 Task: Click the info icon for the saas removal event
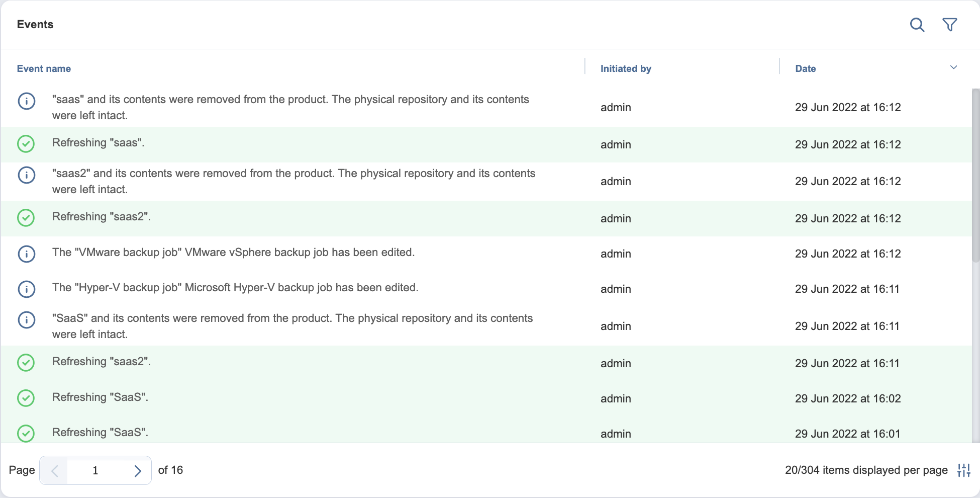point(26,101)
